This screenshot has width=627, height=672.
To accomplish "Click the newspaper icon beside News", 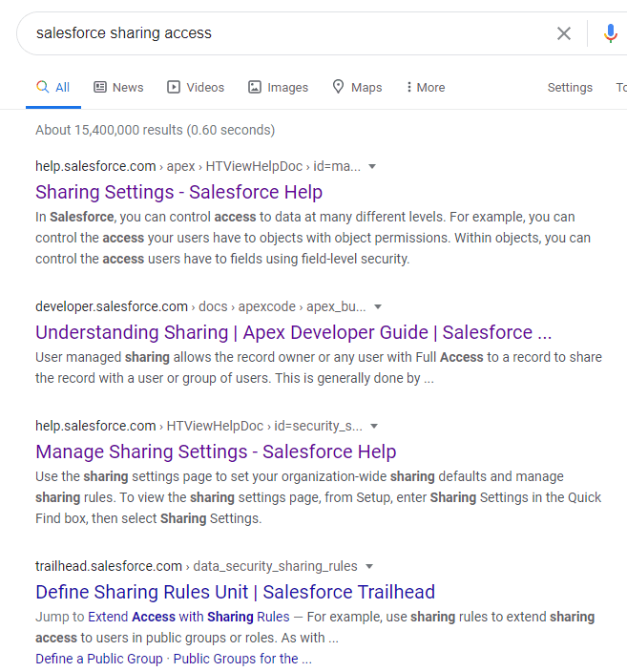I will point(100,87).
